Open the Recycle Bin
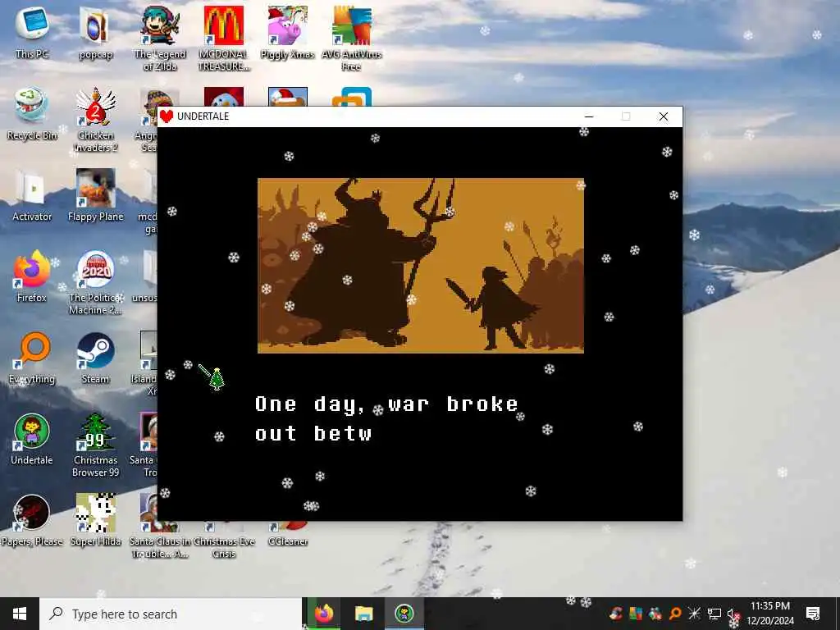This screenshot has width=840, height=630. tap(32, 113)
